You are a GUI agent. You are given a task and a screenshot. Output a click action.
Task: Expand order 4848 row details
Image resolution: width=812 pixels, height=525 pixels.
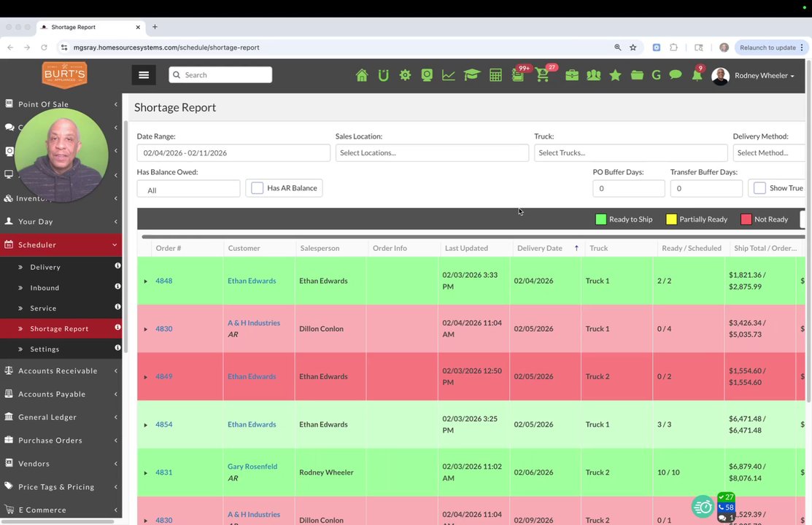[x=145, y=281]
